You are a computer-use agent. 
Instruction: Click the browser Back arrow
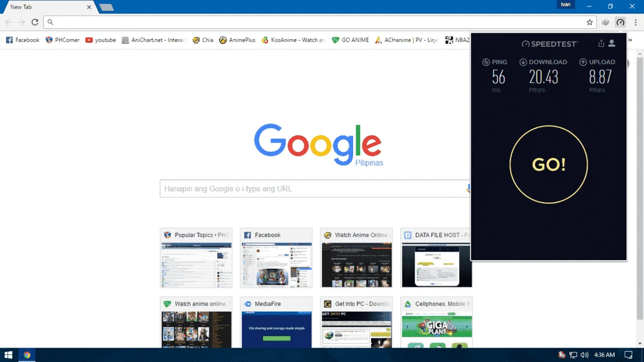point(9,22)
